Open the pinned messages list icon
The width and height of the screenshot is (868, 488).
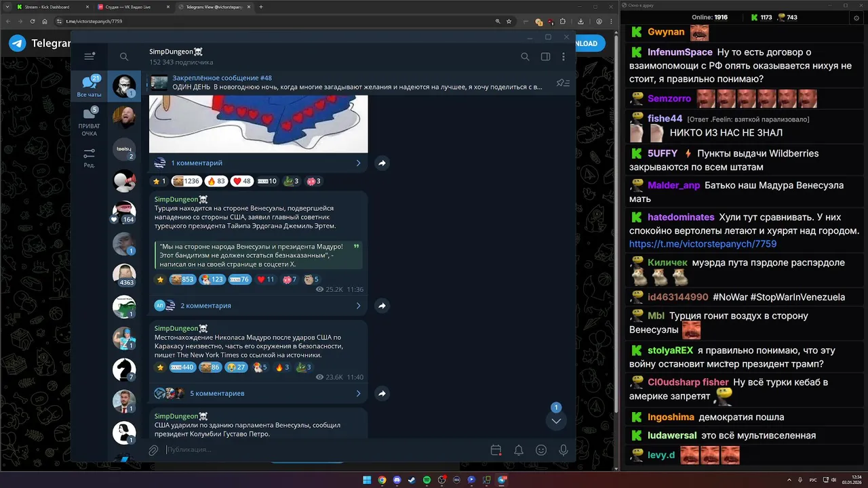click(x=563, y=83)
